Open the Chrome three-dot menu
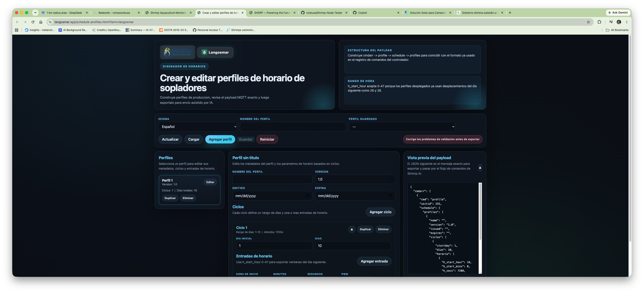The image size is (644, 293). [x=627, y=22]
